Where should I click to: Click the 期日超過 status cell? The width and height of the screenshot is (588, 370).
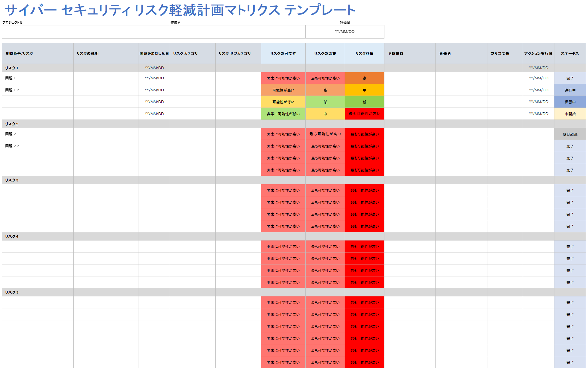tap(570, 134)
